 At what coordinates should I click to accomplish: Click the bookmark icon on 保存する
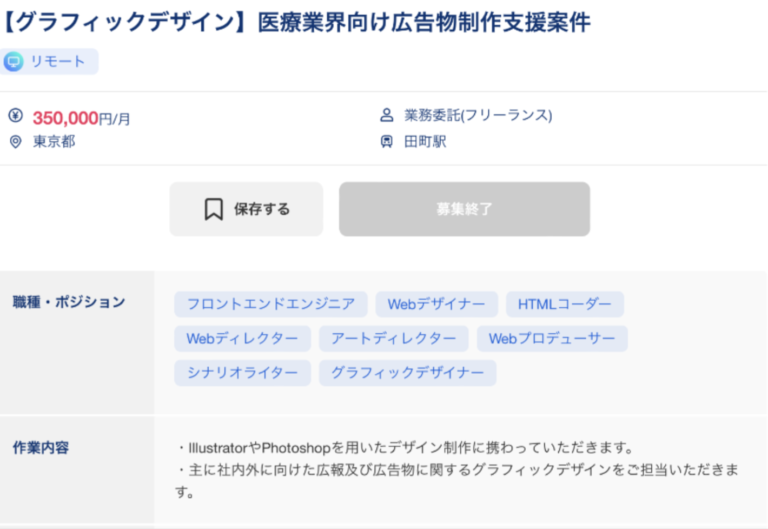[213, 209]
